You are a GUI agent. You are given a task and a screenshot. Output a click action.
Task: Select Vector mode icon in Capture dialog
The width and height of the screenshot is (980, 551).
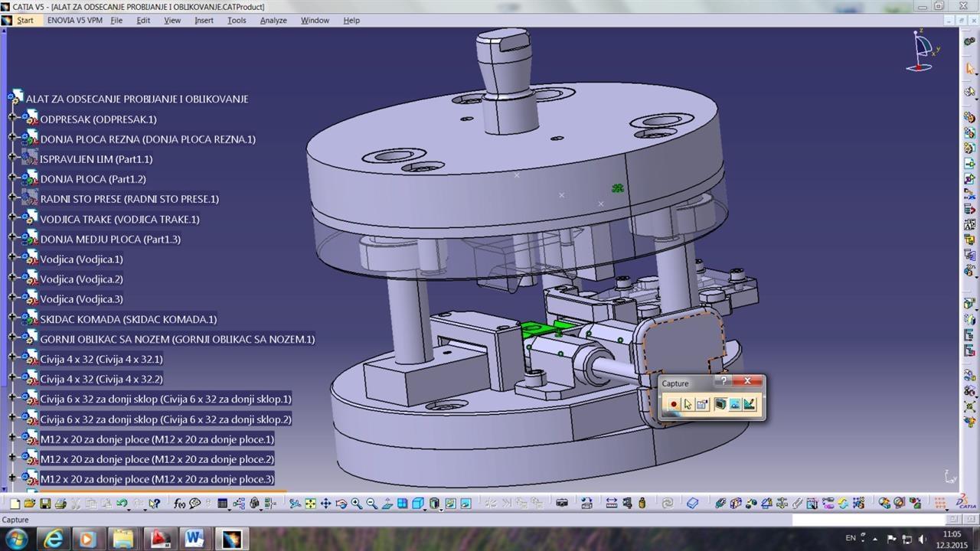point(750,404)
